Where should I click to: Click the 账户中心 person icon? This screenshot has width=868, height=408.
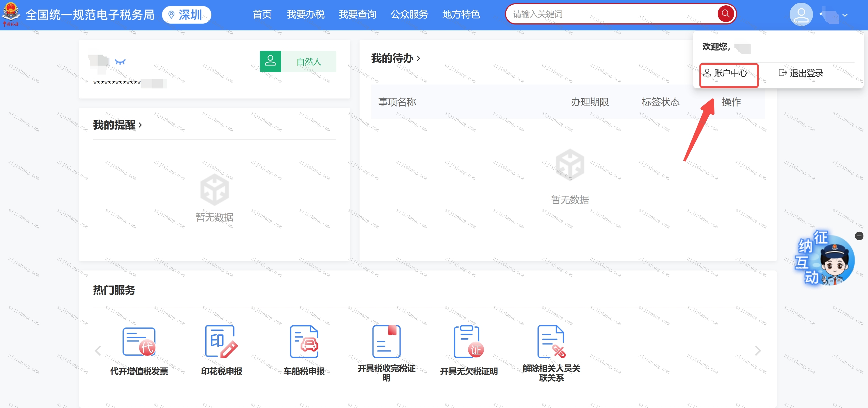(707, 73)
